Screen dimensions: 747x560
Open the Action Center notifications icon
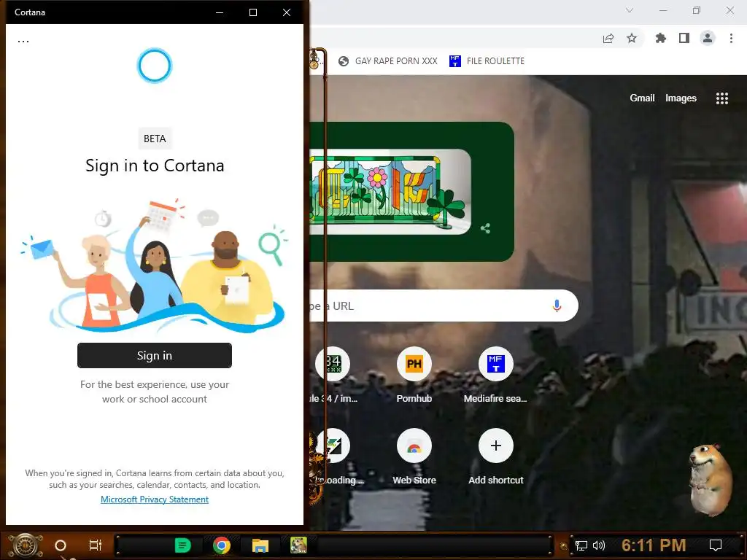pos(716,545)
